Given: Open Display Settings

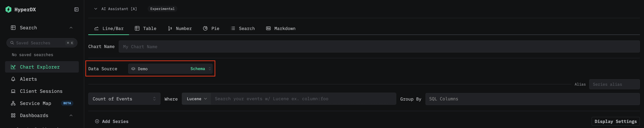Looking at the screenshot, I should coord(615,121).
